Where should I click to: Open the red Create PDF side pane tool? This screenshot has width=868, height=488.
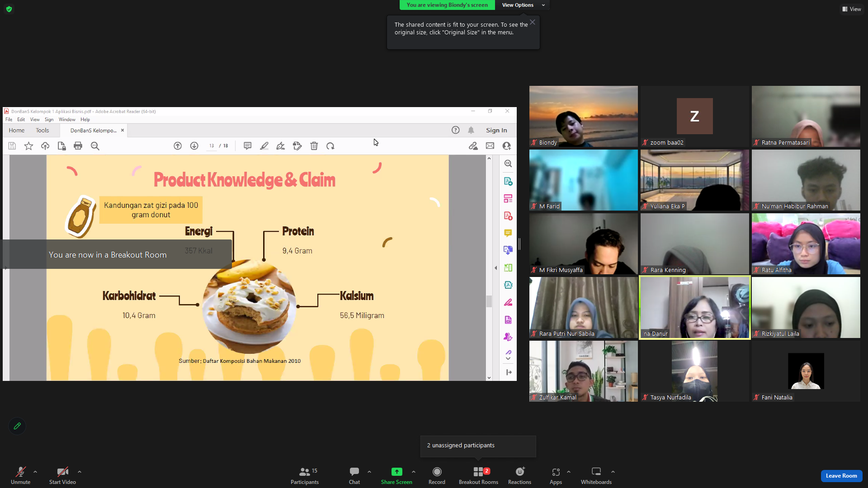tap(508, 216)
